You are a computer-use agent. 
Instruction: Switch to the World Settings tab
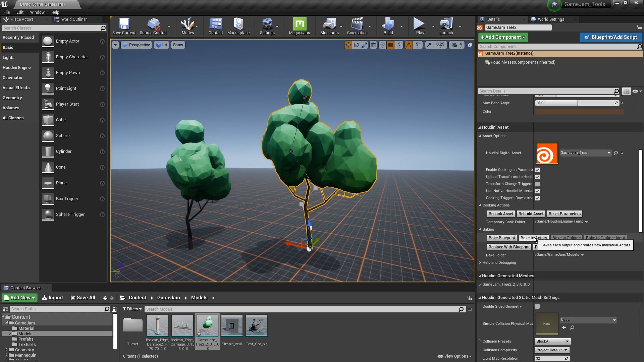click(x=551, y=19)
